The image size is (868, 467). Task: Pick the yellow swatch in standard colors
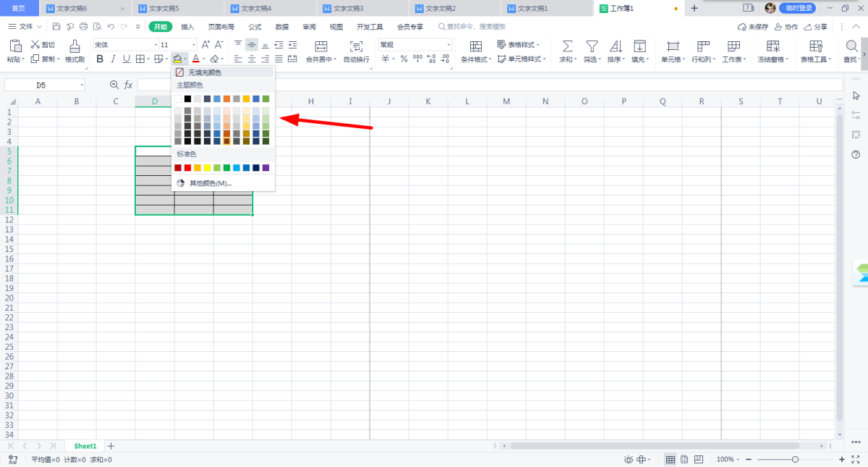point(207,168)
